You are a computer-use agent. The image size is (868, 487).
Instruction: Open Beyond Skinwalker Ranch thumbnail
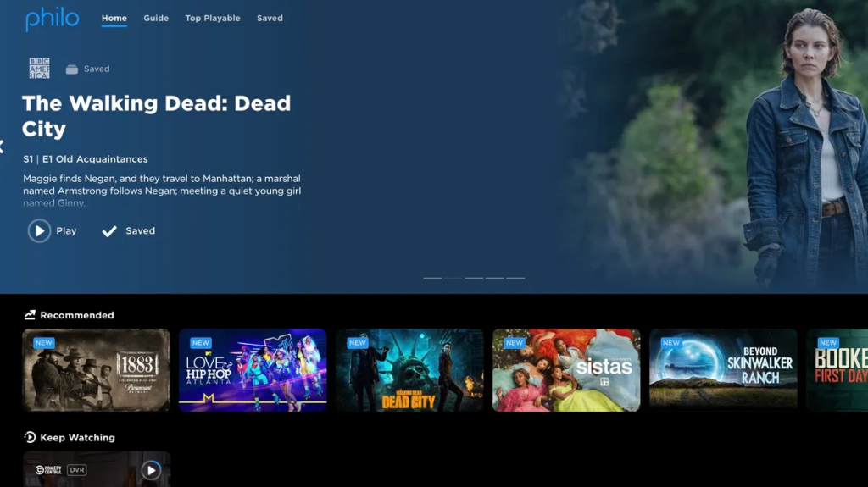pyautogui.click(x=723, y=370)
